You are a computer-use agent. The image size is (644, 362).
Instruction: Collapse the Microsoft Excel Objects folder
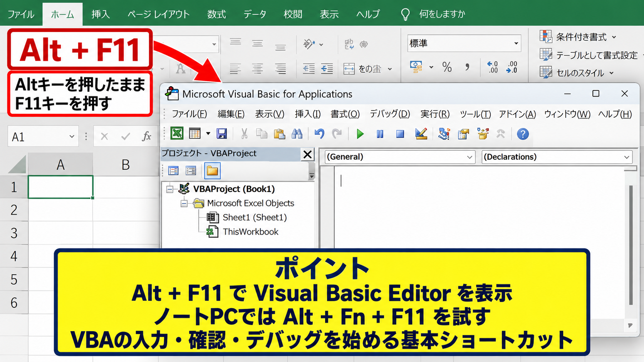184,203
